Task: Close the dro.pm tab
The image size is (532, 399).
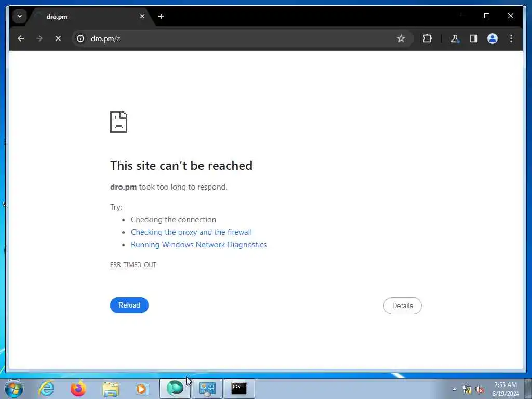Action: pos(142,16)
